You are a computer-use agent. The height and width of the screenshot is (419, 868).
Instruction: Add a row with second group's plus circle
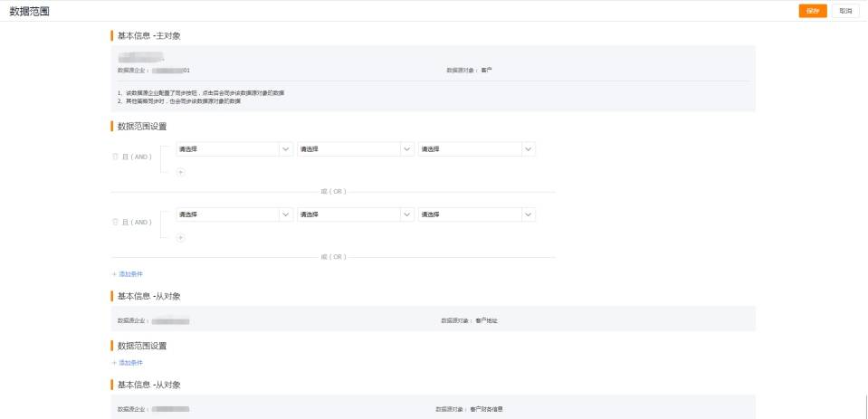(x=180, y=237)
